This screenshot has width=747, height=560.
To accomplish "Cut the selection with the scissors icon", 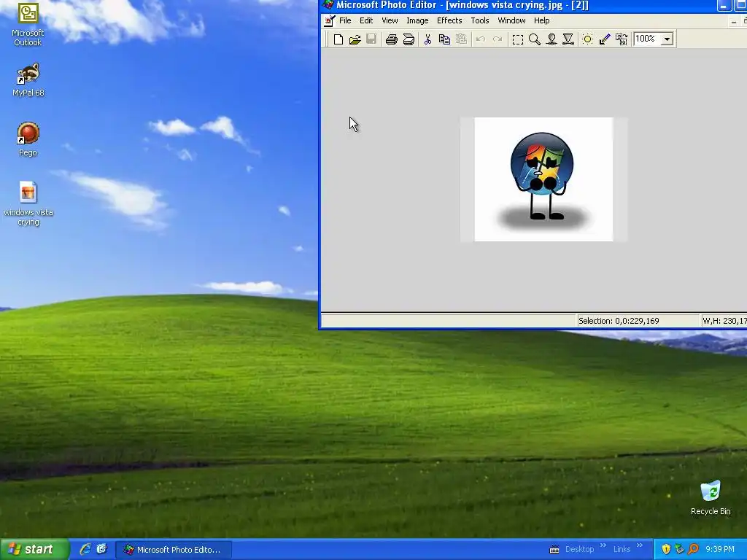I will (427, 39).
